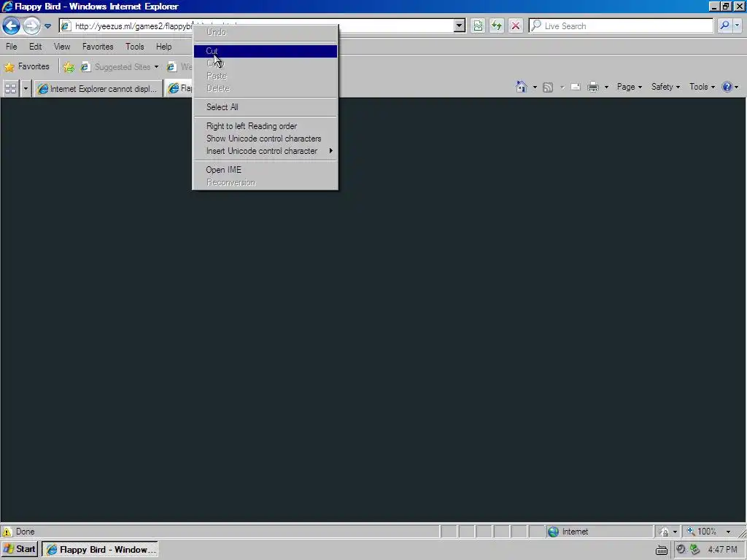Image resolution: width=747 pixels, height=560 pixels.
Task: Open Suggested Sites link
Action: (x=120, y=67)
